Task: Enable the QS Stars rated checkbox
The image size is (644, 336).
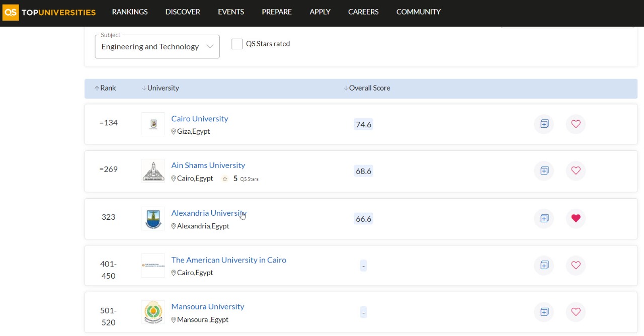Action: pos(237,44)
